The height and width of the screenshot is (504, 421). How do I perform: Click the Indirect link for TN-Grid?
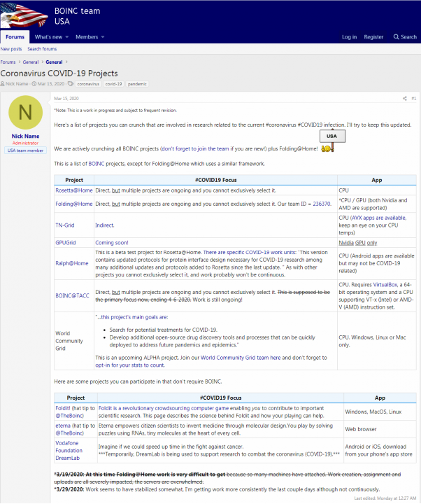coord(105,225)
